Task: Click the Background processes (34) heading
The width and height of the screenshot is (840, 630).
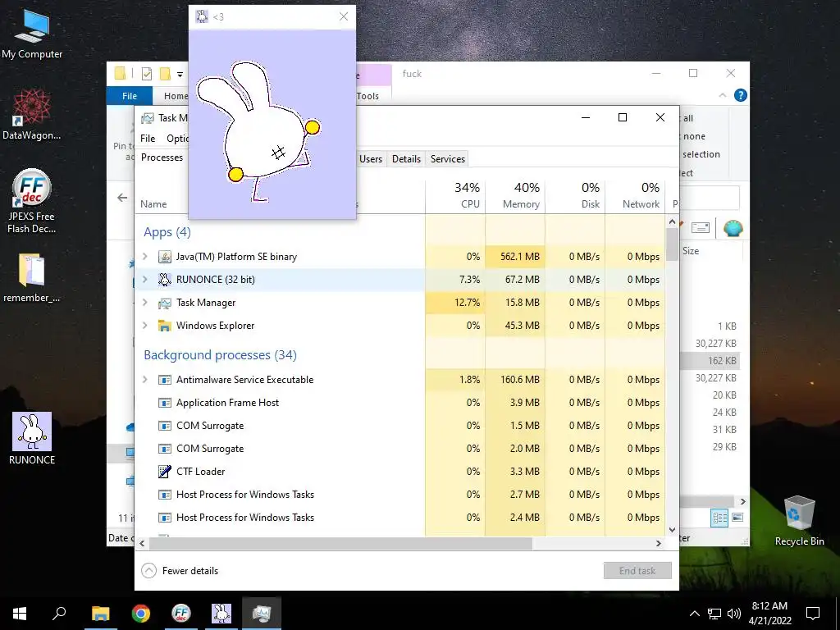Action: 220,355
